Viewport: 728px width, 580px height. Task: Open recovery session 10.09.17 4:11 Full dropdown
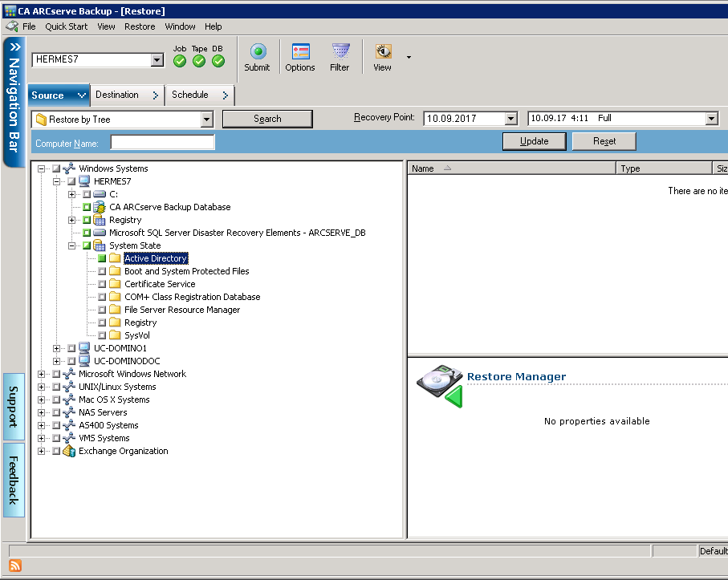tap(712, 119)
